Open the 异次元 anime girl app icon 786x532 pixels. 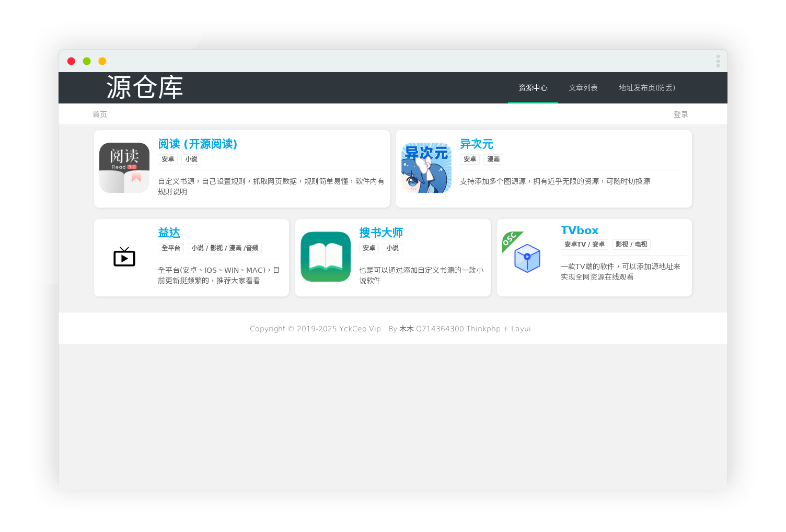pyautogui.click(x=426, y=168)
